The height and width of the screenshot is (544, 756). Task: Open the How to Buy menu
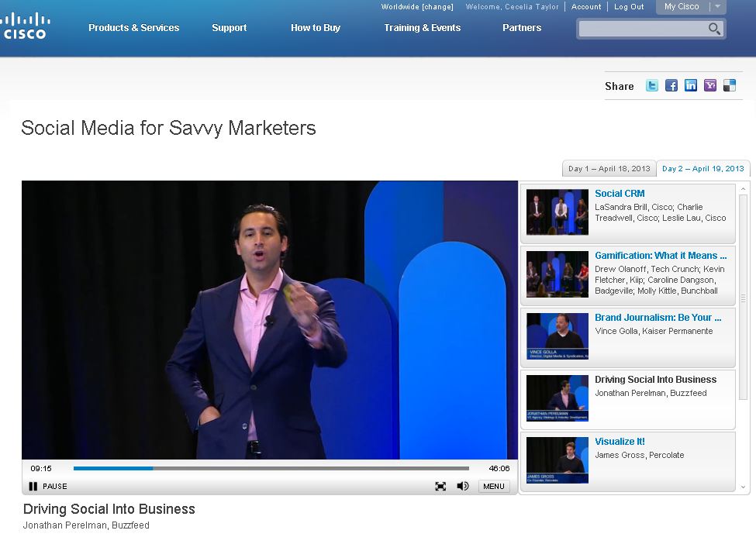click(x=316, y=27)
